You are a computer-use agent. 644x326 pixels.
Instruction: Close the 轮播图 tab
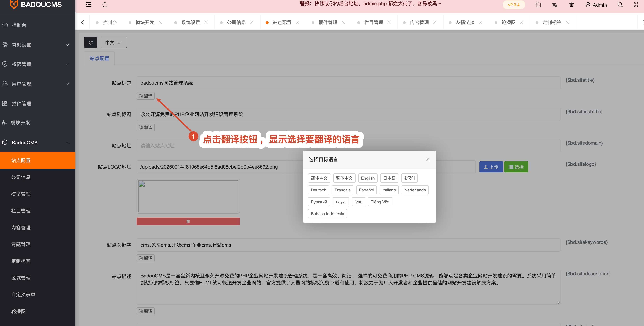pyautogui.click(x=521, y=22)
